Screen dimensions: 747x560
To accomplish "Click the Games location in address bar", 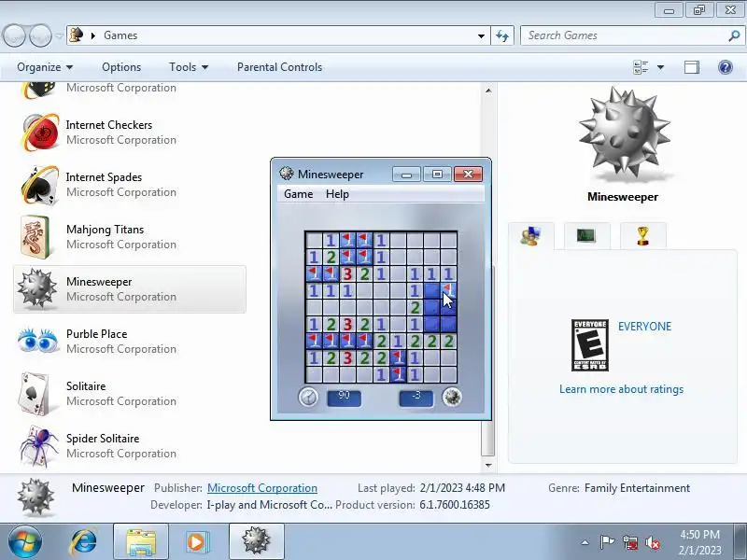I will coord(120,35).
